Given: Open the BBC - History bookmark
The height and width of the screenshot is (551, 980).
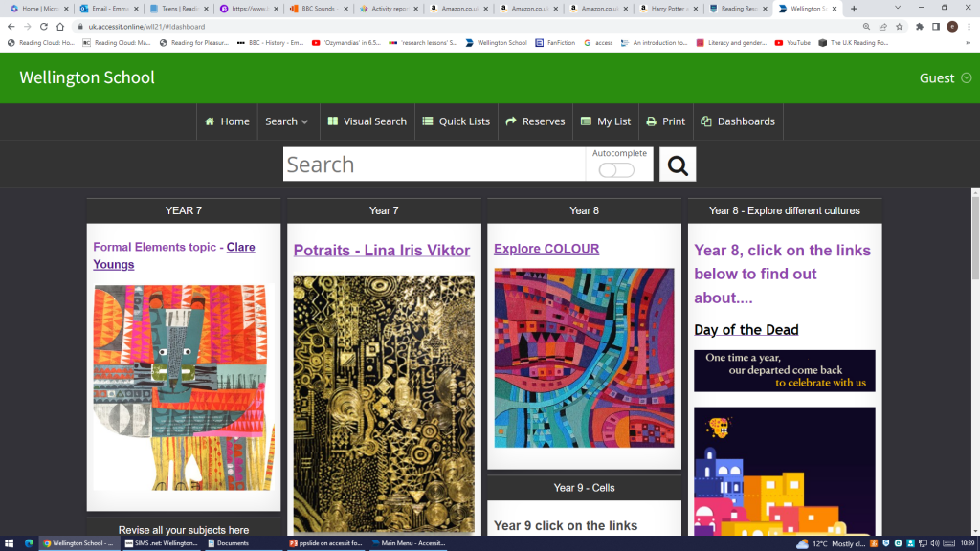Looking at the screenshot, I should tap(270, 43).
